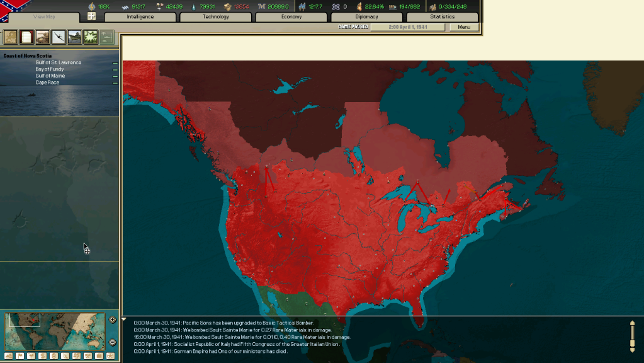Open the View Map tab
This screenshot has height=363, width=644.
[x=44, y=17]
